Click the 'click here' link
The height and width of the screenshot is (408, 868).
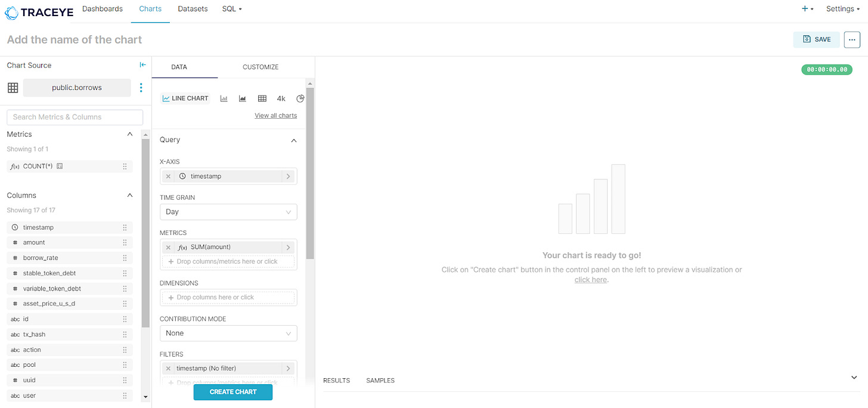[x=591, y=280]
